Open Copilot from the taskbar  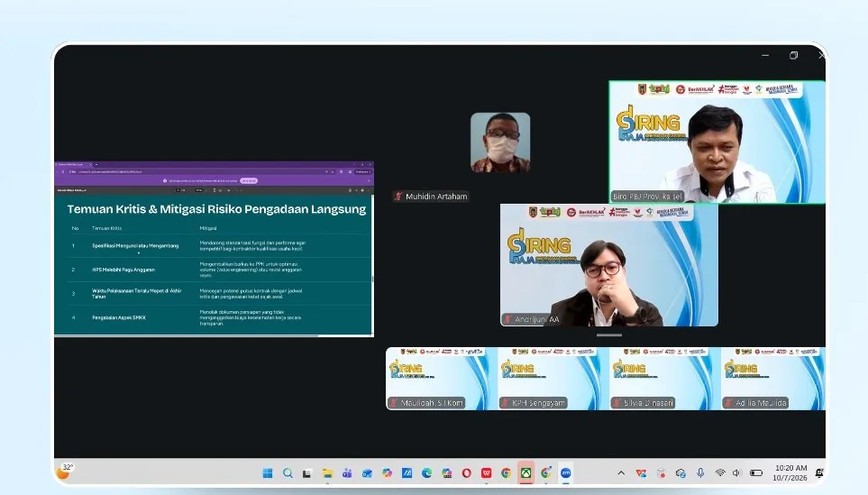pos(387,472)
